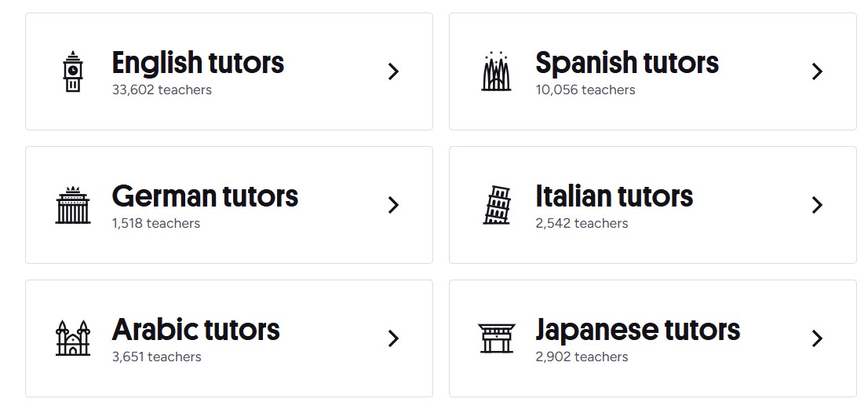Select the German tutors heading
Image resolution: width=868 pixels, height=406 pixels.
[x=205, y=196]
